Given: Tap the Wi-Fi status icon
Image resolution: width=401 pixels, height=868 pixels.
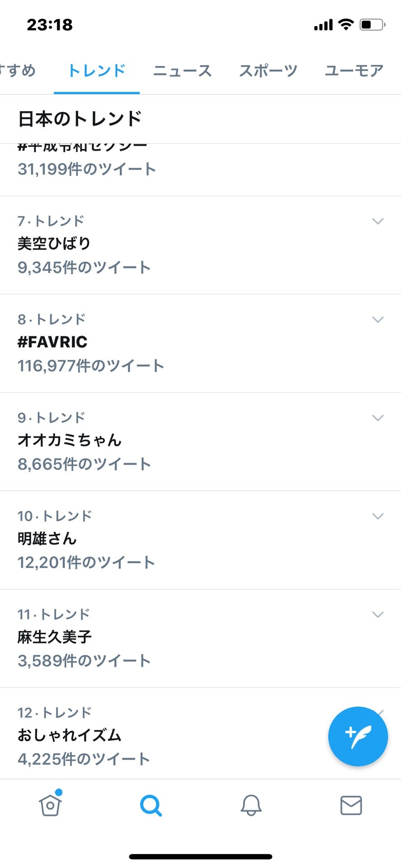Looking at the screenshot, I should click(346, 24).
